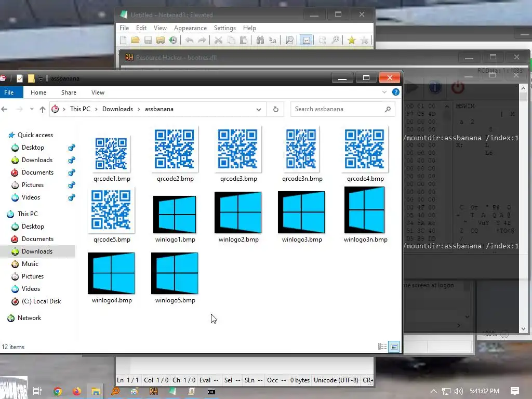This screenshot has height=399, width=532.
Task: Switch to Explorer View ribbon tab
Action: coord(98,92)
